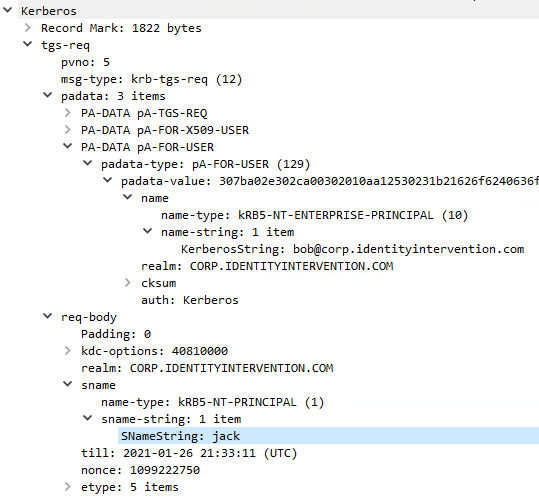Image resolution: width=539 pixels, height=497 pixels.
Task: Expand the etype: 5 items node
Action: 68,487
